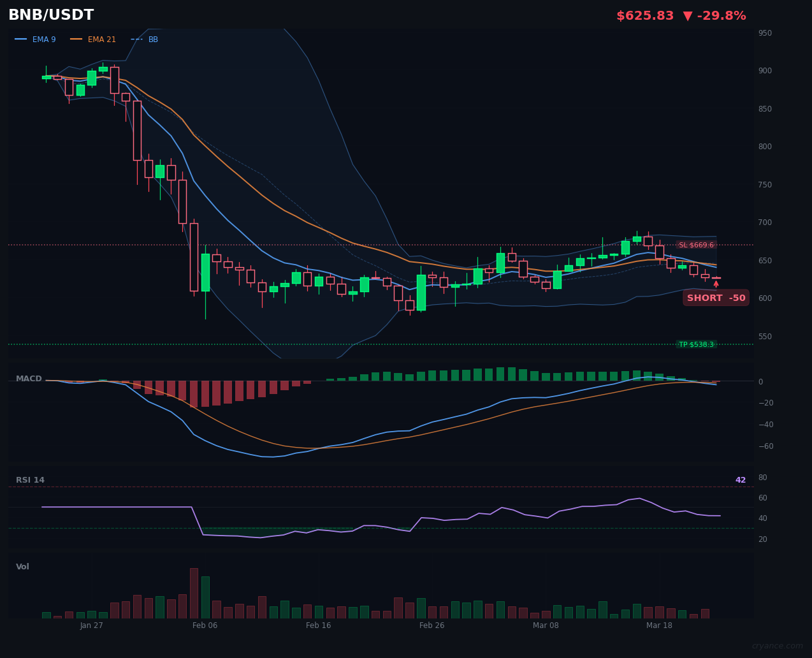Collapse the RSI 14 indicator section
The width and height of the screenshot is (812, 658).
pyautogui.click(x=30, y=479)
